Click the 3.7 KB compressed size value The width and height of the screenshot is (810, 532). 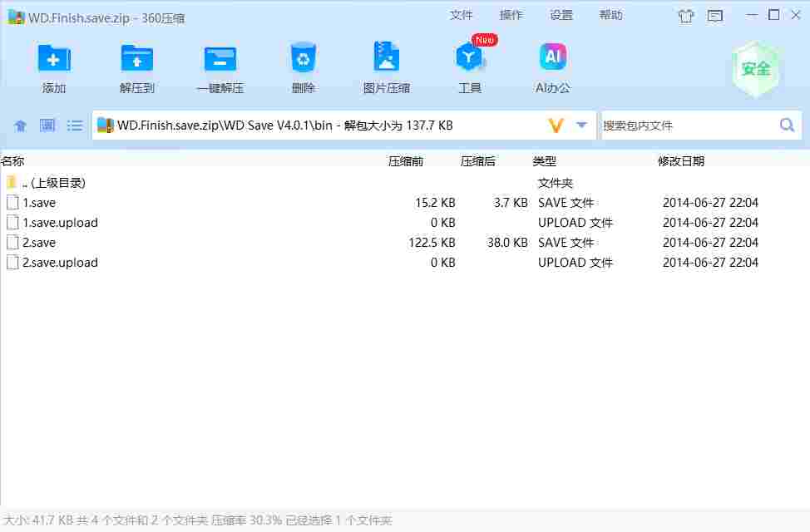tap(511, 203)
